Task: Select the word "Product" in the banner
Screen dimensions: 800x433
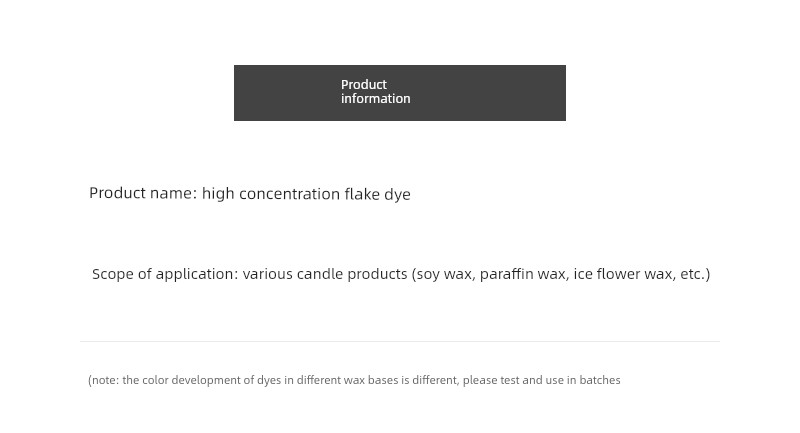Action: pos(364,85)
